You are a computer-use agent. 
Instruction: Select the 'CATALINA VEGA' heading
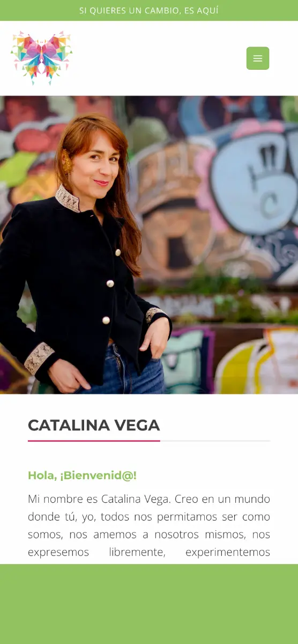94,425
